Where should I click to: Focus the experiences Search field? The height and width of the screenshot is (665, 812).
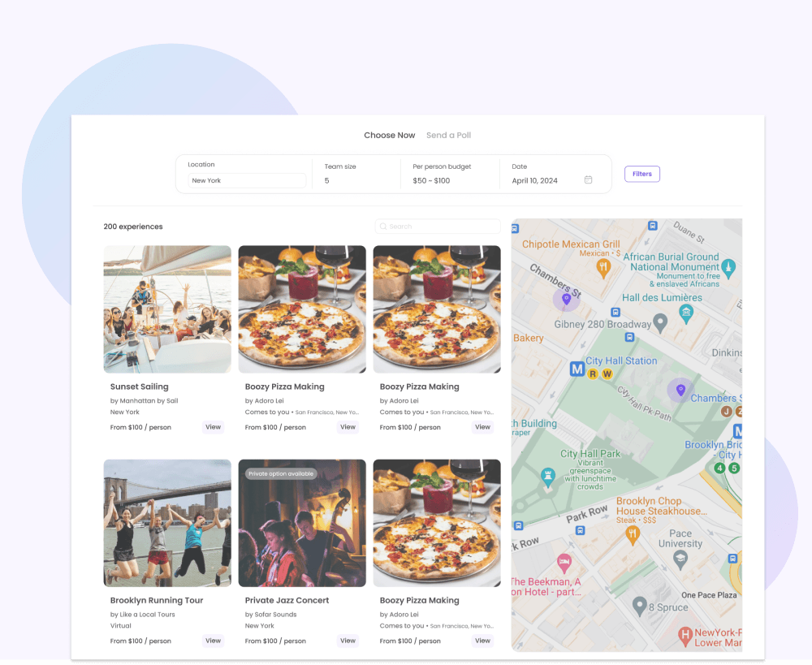click(438, 227)
